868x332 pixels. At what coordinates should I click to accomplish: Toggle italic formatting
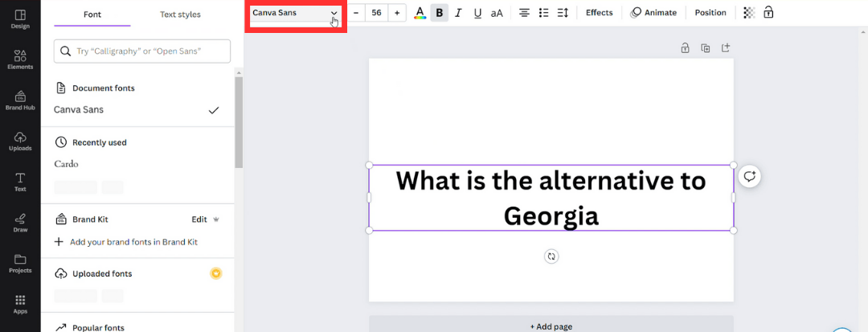458,13
